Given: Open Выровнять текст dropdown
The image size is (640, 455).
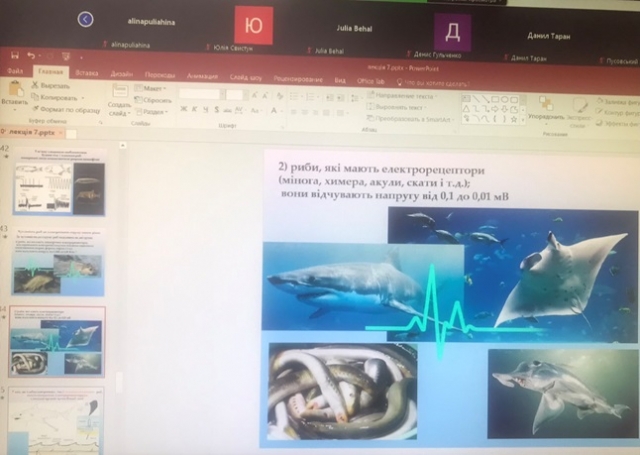Looking at the screenshot, I should tap(396, 107).
